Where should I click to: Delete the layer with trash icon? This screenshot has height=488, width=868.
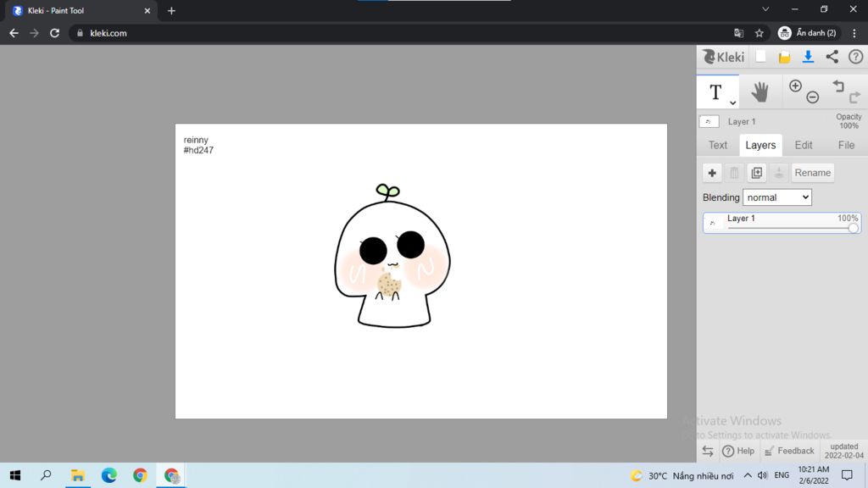click(x=734, y=173)
